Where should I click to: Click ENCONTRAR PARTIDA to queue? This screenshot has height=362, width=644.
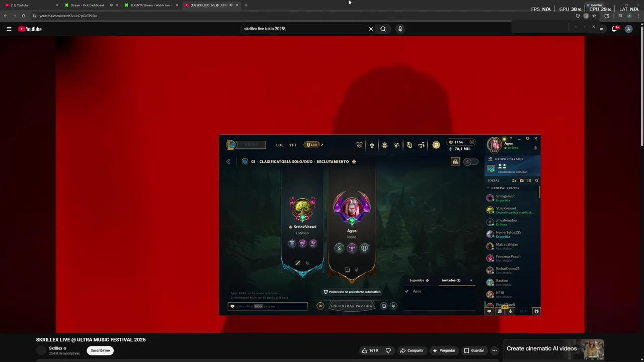tap(352, 306)
